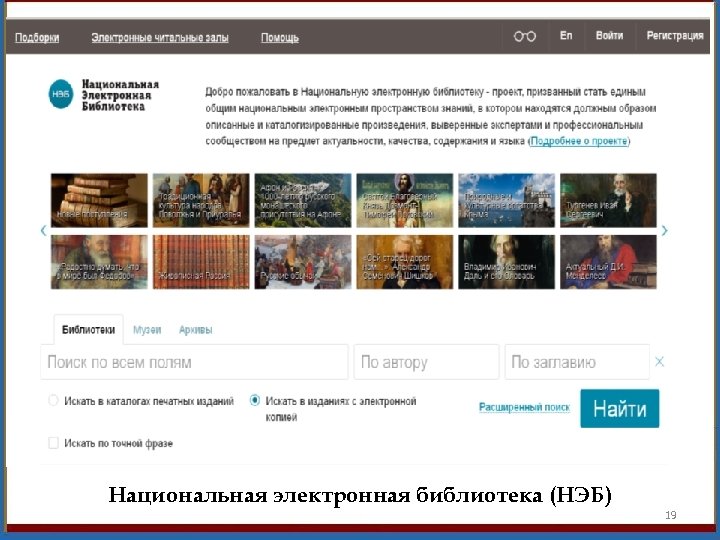Click the НЭБ round logo
This screenshot has width=720, height=540.
[61, 94]
